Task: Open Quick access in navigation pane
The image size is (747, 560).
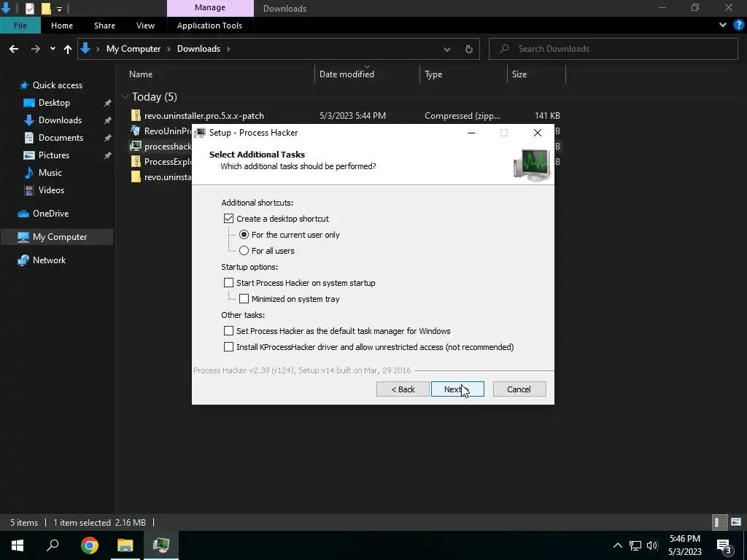Action: coord(57,85)
